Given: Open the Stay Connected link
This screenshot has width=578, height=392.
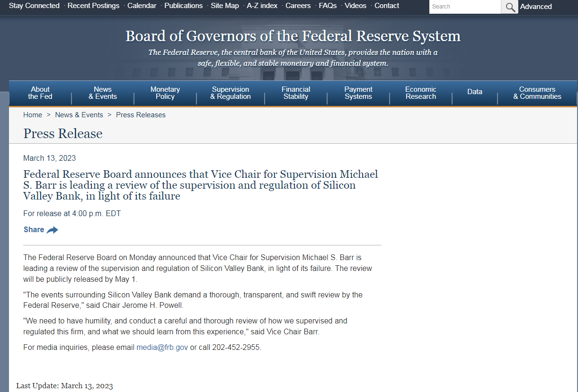Looking at the screenshot, I should coord(34,6).
